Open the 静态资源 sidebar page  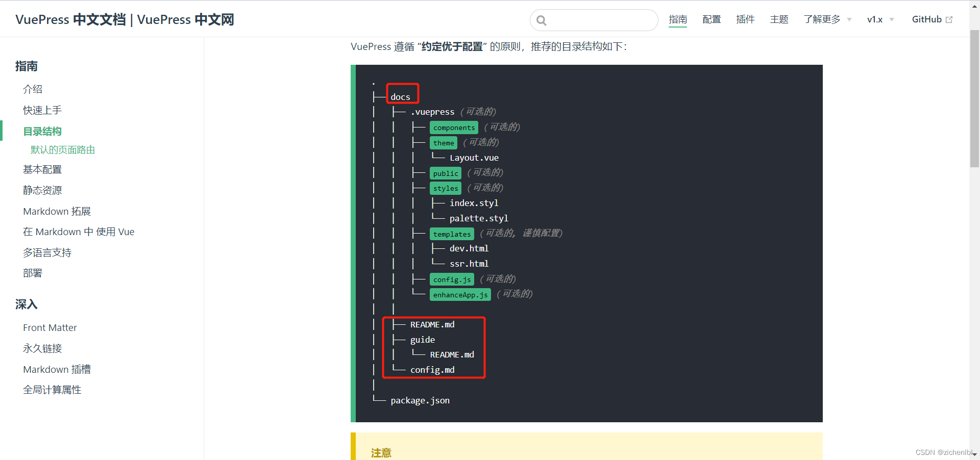coord(42,190)
